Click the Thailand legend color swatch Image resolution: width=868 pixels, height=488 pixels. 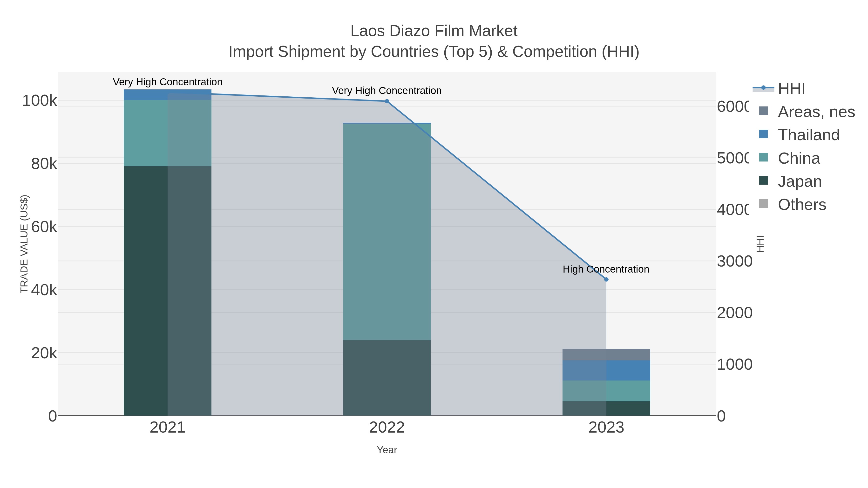coord(763,134)
